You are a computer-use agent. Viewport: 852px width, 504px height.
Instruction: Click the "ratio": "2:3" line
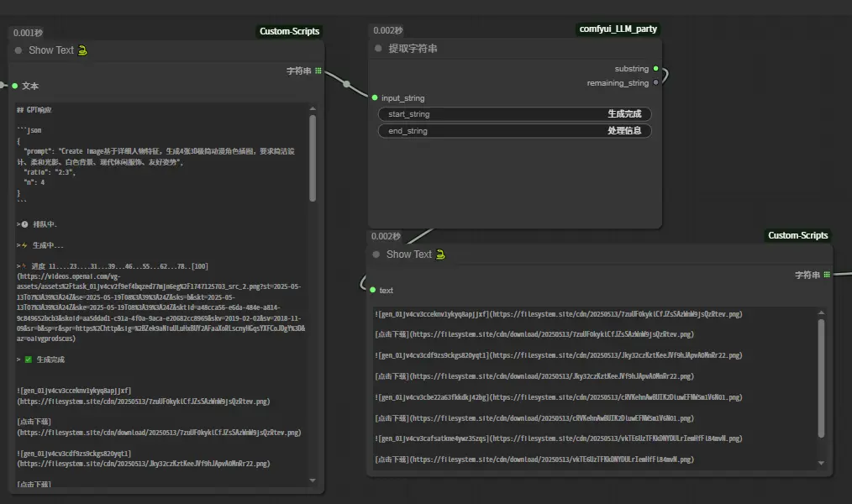(x=50, y=172)
